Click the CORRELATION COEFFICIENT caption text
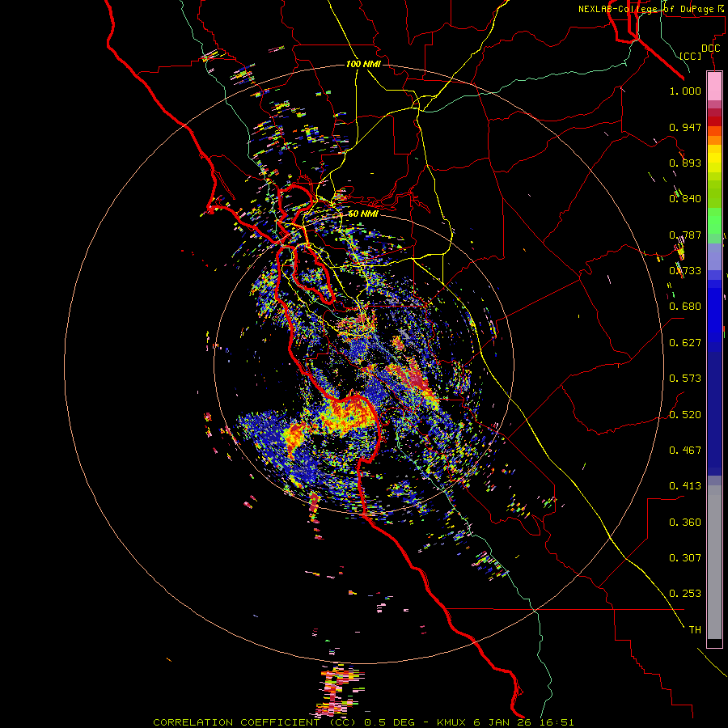Screen dimensions: 728x728 255,722
